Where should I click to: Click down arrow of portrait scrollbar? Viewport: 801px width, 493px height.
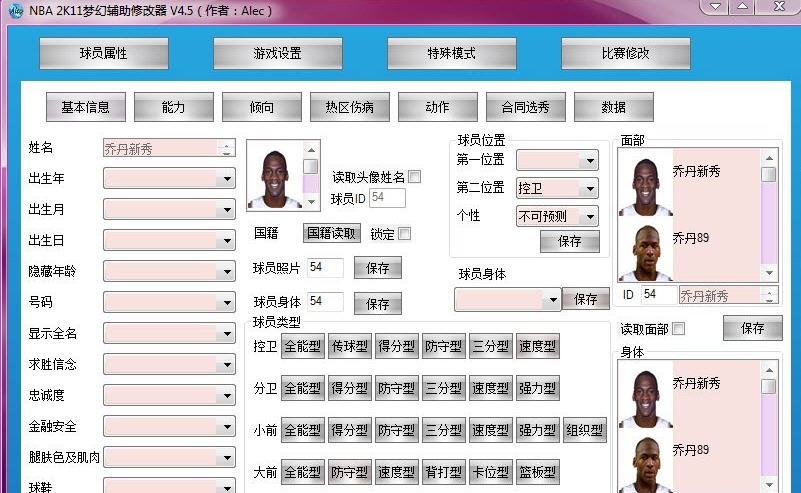(311, 202)
